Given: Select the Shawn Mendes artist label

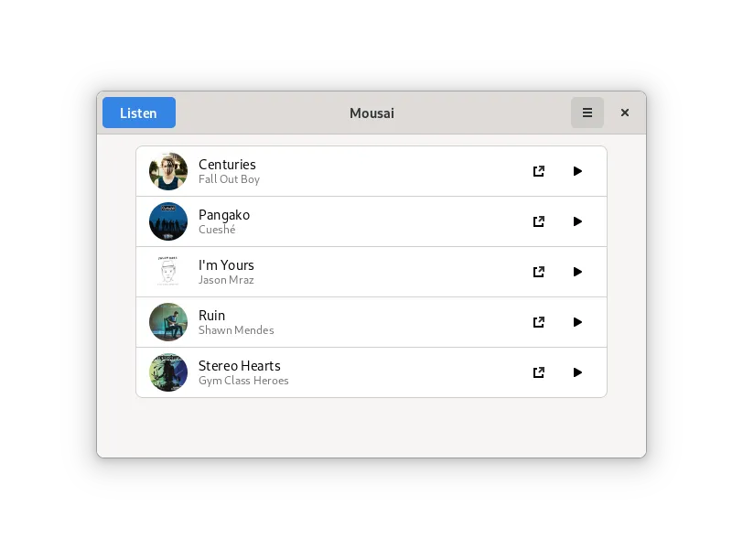Looking at the screenshot, I should (236, 330).
